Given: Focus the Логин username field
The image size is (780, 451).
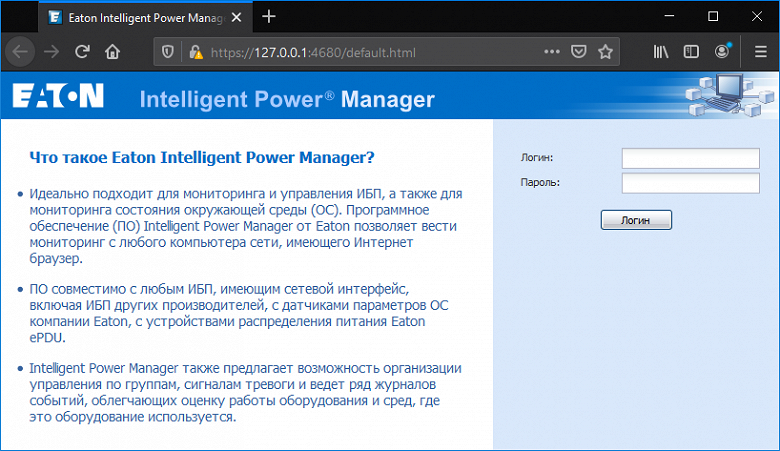Looking at the screenshot, I should point(690,158).
